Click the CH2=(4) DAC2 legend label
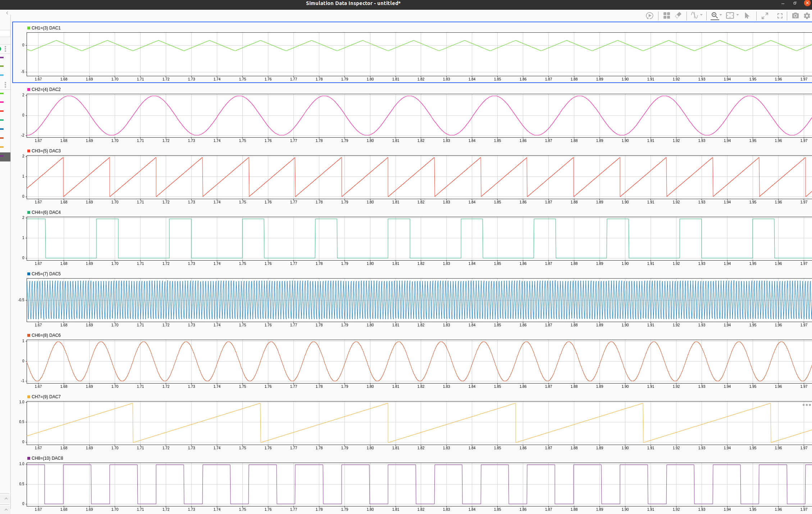This screenshot has width=812, height=514. click(46, 90)
